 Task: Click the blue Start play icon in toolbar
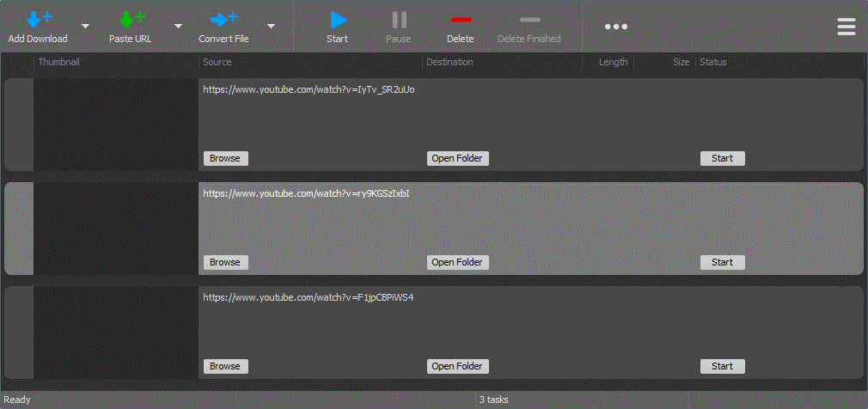[x=338, y=20]
